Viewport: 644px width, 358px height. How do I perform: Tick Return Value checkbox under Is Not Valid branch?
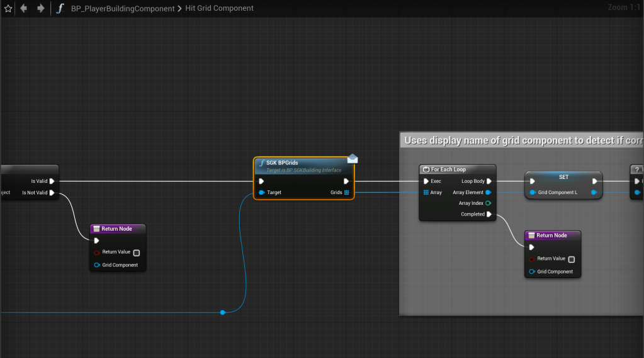tap(137, 252)
